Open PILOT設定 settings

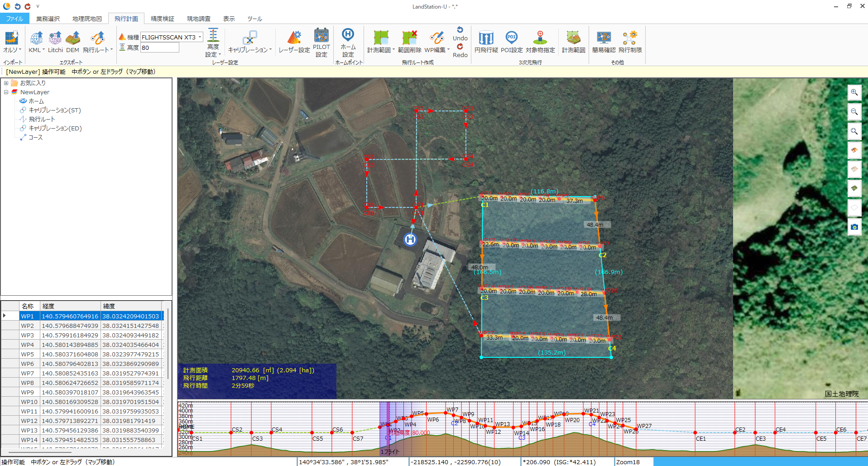(321, 42)
